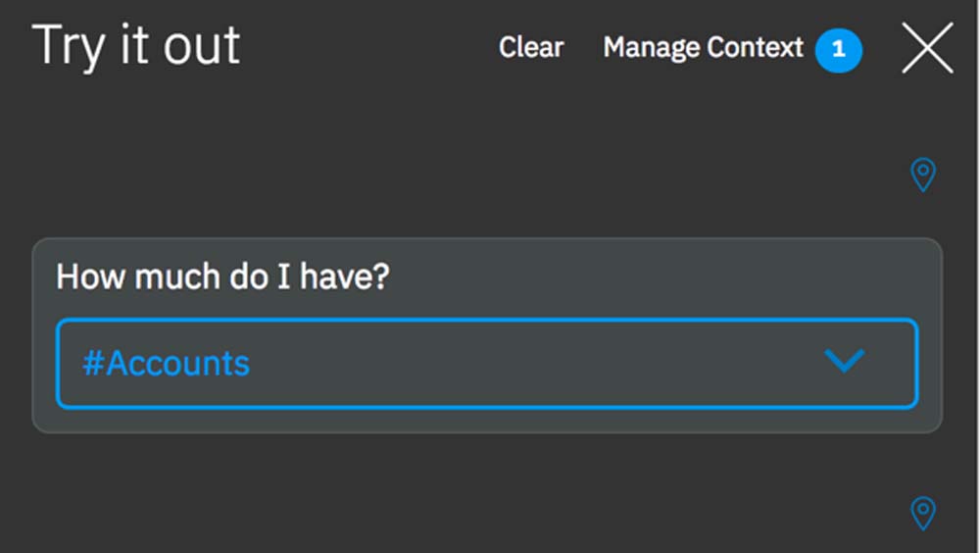The height and width of the screenshot is (553, 980).
Task: Open Manage Context
Action: click(x=703, y=47)
